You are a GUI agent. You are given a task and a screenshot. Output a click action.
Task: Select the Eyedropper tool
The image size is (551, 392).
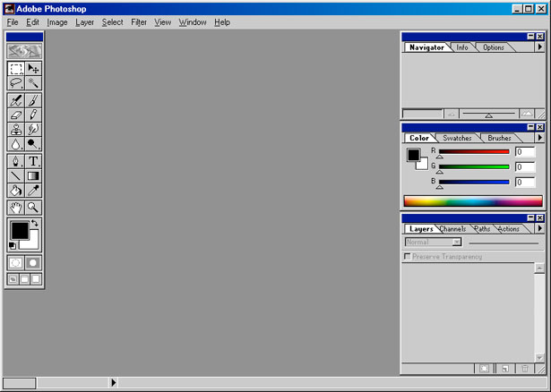[x=33, y=191]
